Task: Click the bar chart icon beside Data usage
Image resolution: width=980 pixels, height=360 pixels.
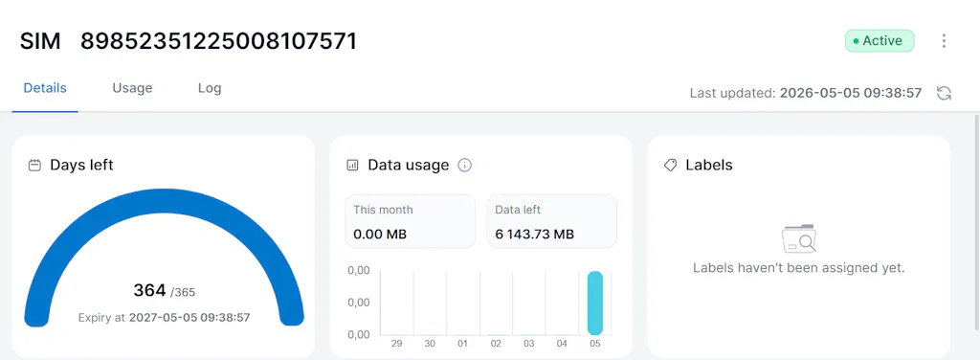Action: click(352, 166)
